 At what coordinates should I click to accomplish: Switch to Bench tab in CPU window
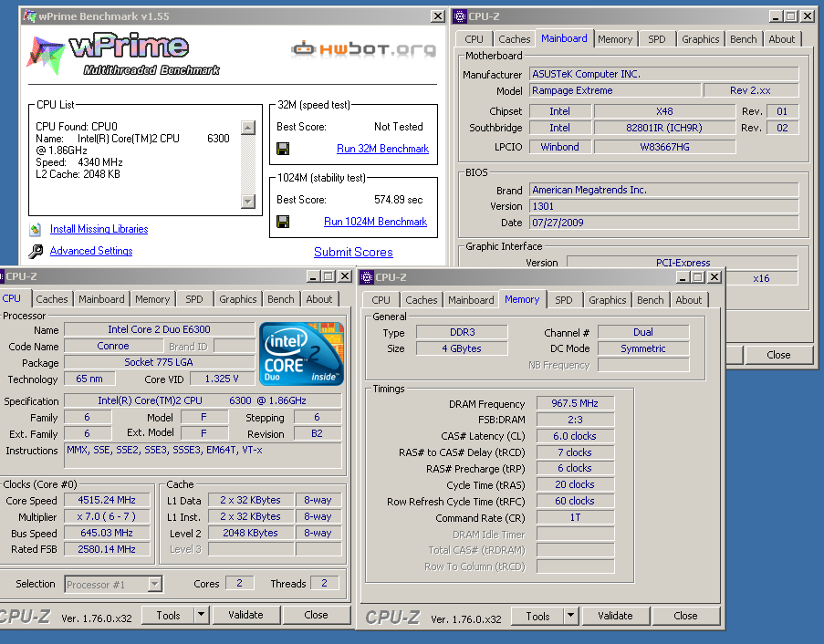[281, 299]
